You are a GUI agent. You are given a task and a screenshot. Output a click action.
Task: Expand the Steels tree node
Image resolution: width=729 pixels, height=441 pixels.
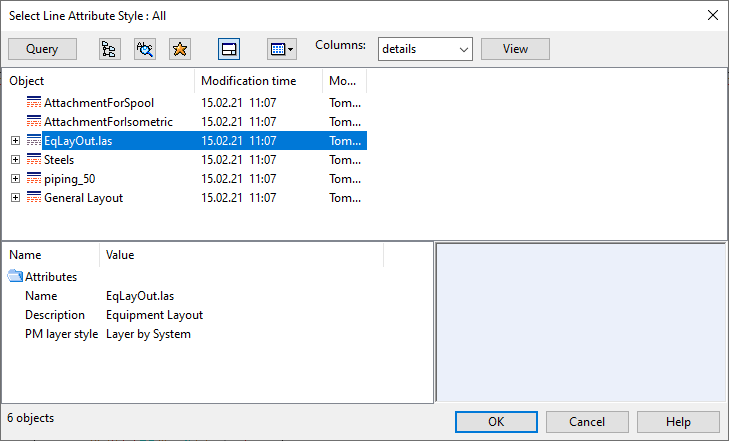point(15,160)
